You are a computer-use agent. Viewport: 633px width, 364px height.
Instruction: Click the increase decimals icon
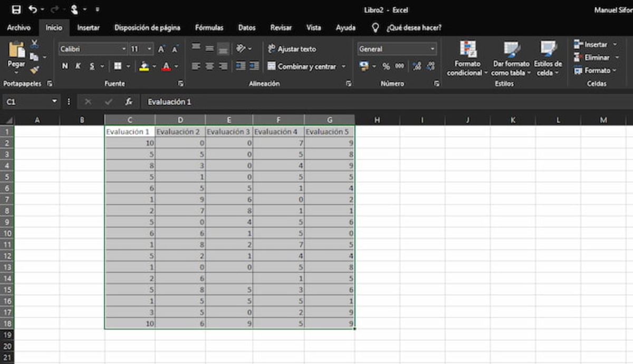(417, 66)
